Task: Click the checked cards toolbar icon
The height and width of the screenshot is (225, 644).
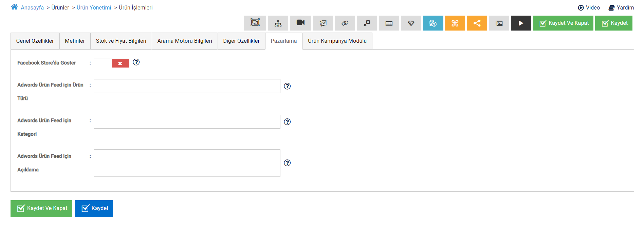Action: (323, 23)
